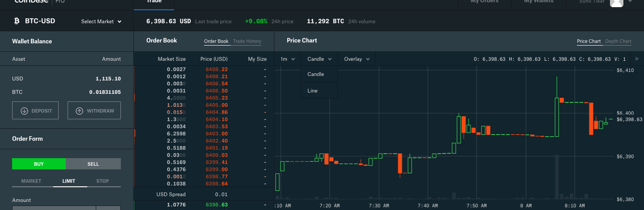Choose Line from the chart type menu

click(312, 91)
